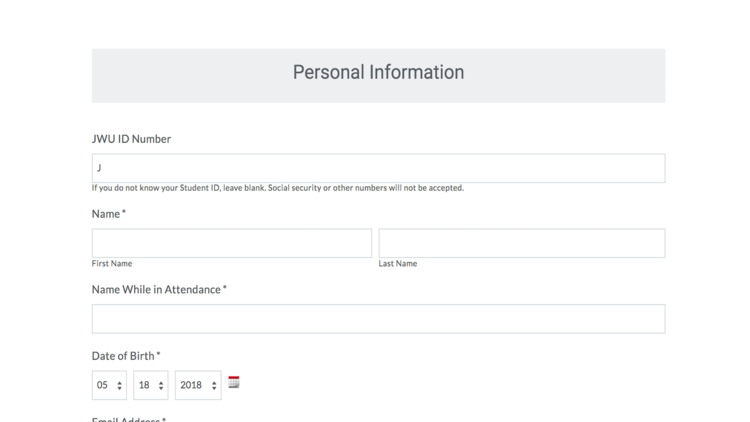The image size is (750, 422).
Task: Click the Name While in Attendance label
Action: (x=159, y=289)
